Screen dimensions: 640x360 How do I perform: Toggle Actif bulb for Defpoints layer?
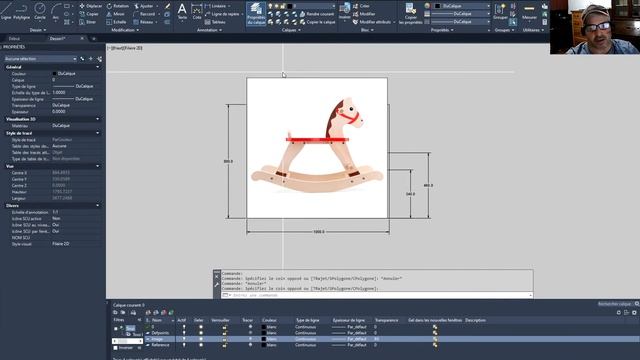click(184, 333)
